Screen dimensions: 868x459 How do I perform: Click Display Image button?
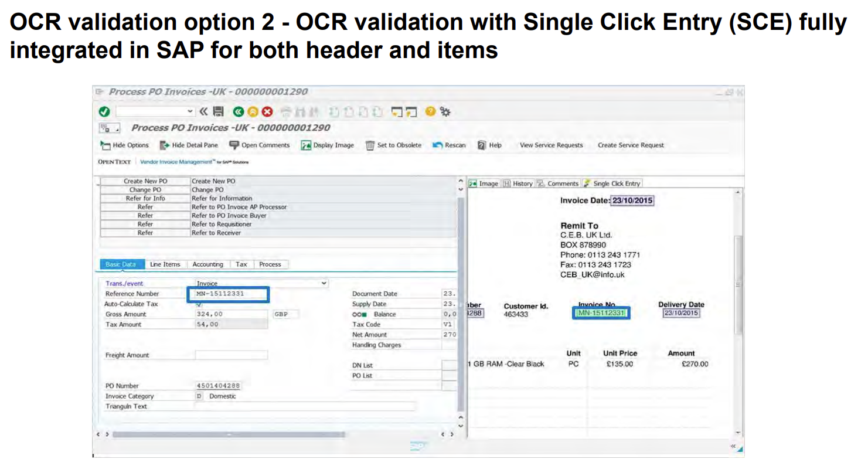(x=328, y=145)
